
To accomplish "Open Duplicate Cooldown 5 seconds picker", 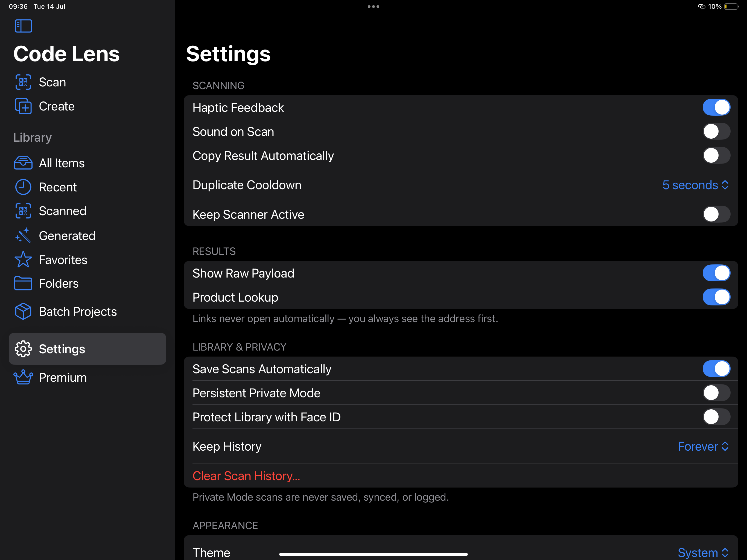I will coord(695,185).
